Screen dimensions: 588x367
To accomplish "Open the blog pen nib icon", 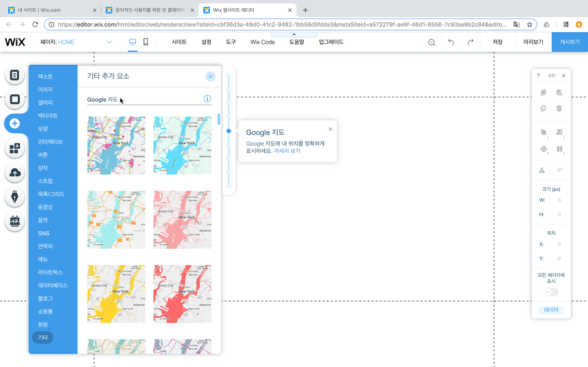I will click(x=14, y=197).
